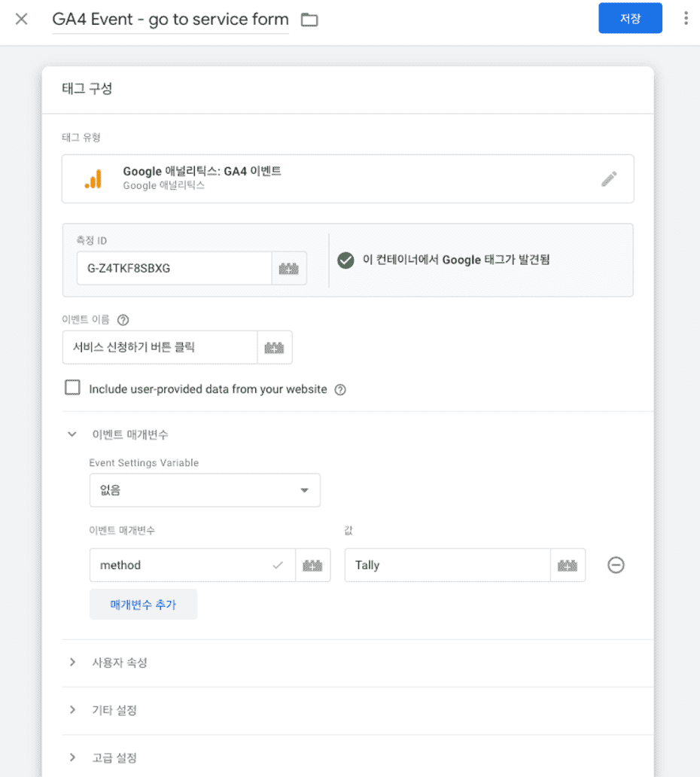Click the folder icon beside tag name
Image resolution: width=700 pixels, height=777 pixels.
[309, 20]
